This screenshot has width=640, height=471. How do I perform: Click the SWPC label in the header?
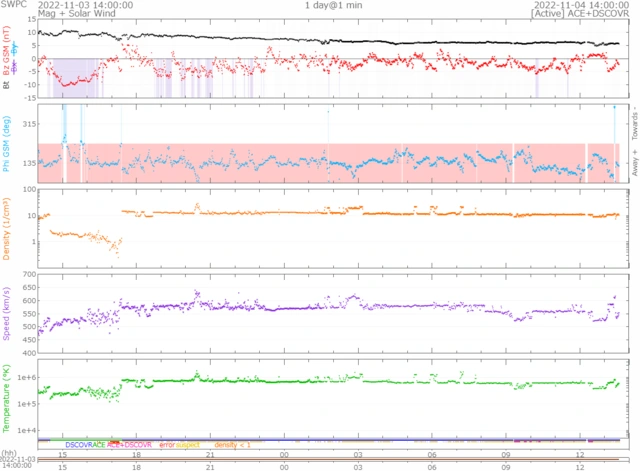pyautogui.click(x=13, y=5)
